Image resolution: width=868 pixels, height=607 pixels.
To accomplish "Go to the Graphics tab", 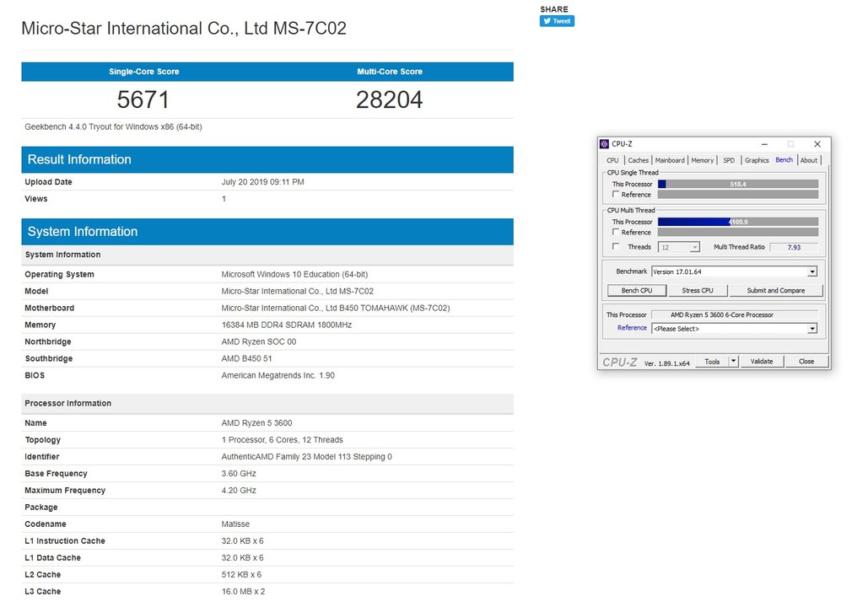I will 756,160.
